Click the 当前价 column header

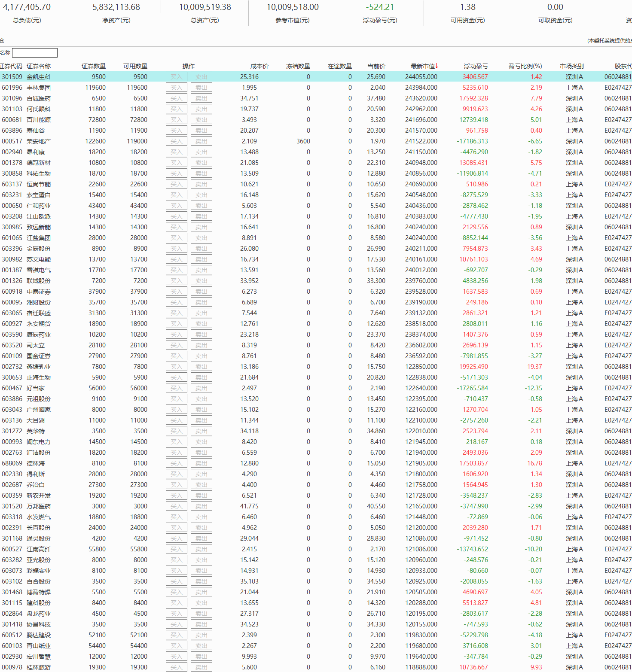[376, 66]
